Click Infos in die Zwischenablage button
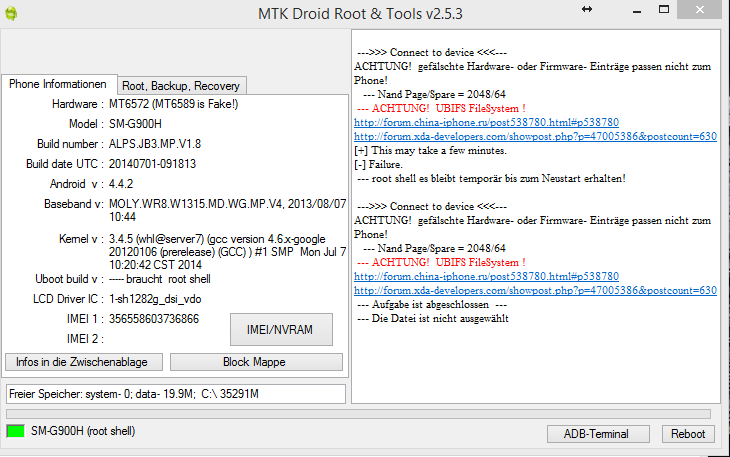This screenshot has width=730, height=457. point(83,362)
